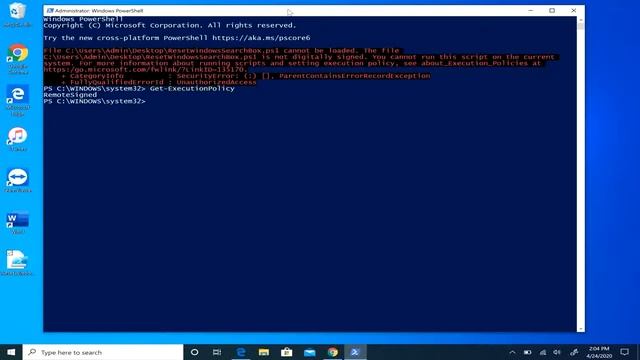Launch Chrome from the taskbar
Screen dimensions: 640x360
point(333,352)
